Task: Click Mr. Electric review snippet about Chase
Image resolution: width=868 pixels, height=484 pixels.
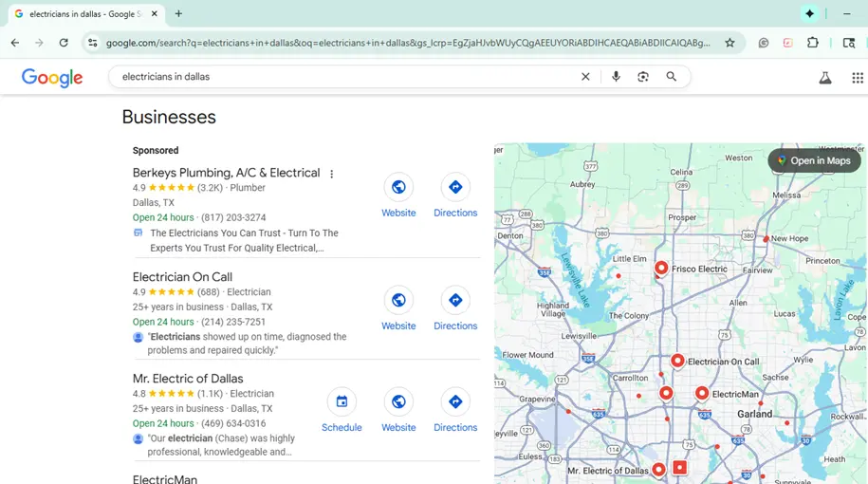Action: click(x=221, y=445)
